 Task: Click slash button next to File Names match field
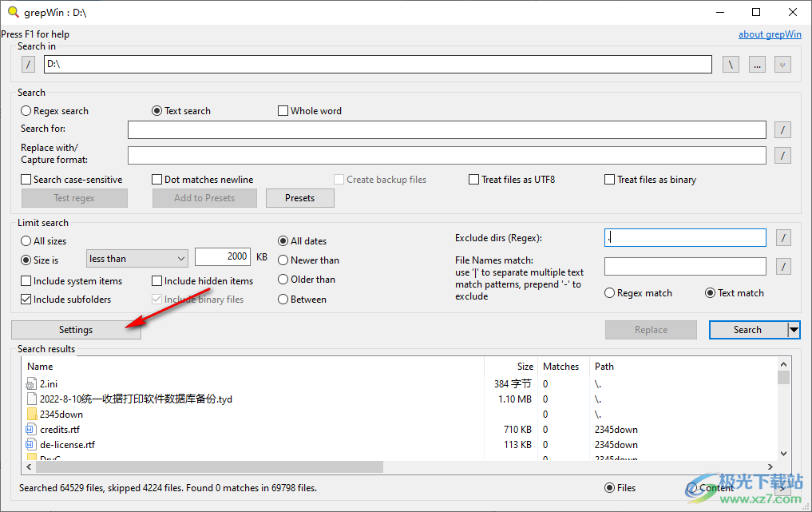(x=783, y=267)
